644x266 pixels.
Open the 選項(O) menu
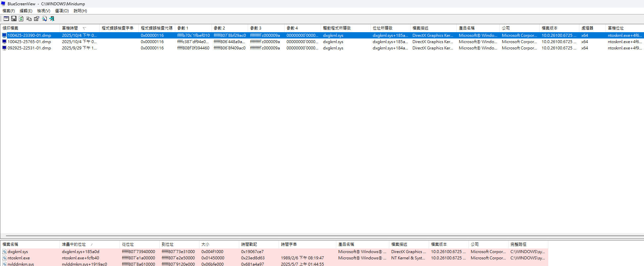tap(62, 11)
